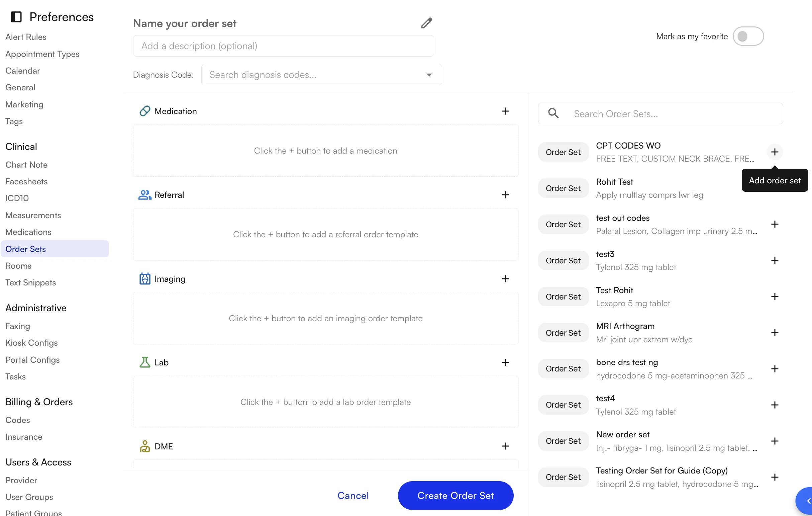
Task: Open Rooms settings
Action: pyautogui.click(x=18, y=266)
